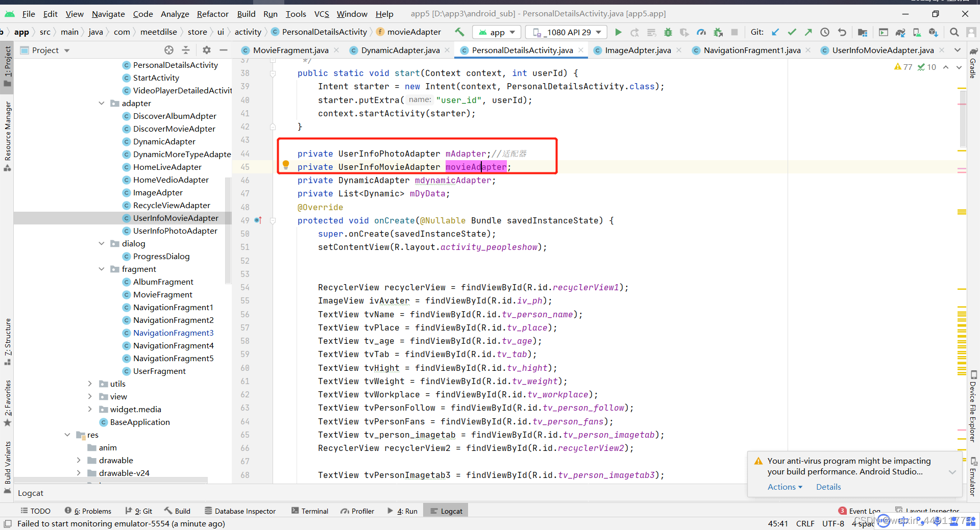Viewport: 980px width, 530px height.
Task: Click next highlighted error down arrow
Action: [x=959, y=67]
